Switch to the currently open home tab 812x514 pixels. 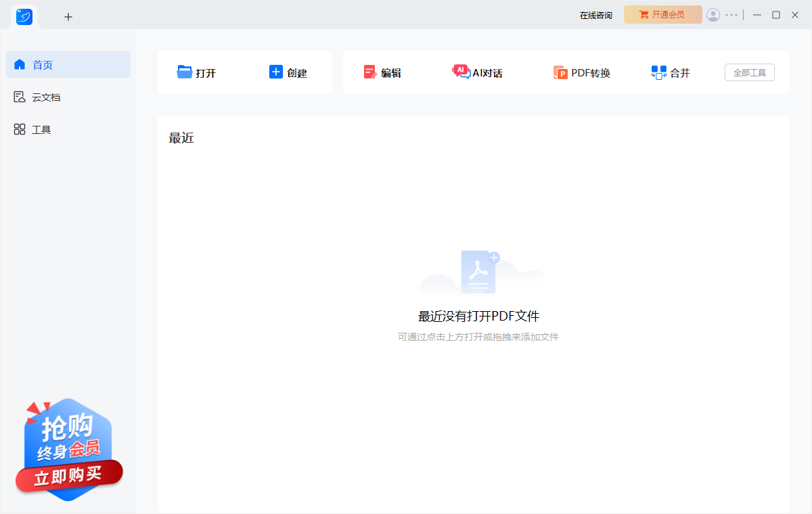24,17
